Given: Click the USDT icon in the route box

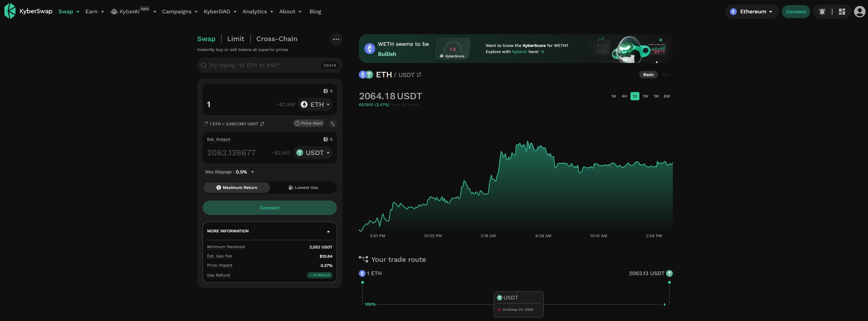Looking at the screenshot, I should [499, 298].
